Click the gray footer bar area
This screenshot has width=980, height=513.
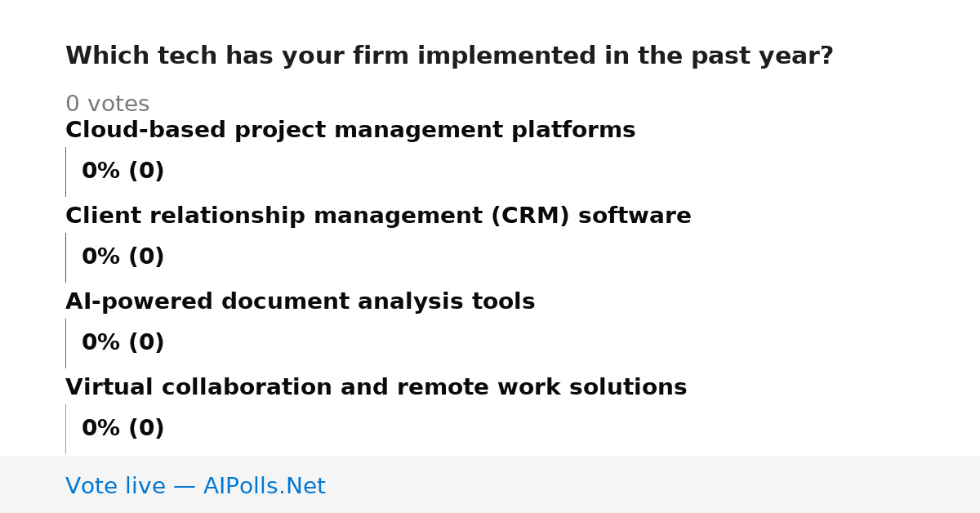(490, 484)
